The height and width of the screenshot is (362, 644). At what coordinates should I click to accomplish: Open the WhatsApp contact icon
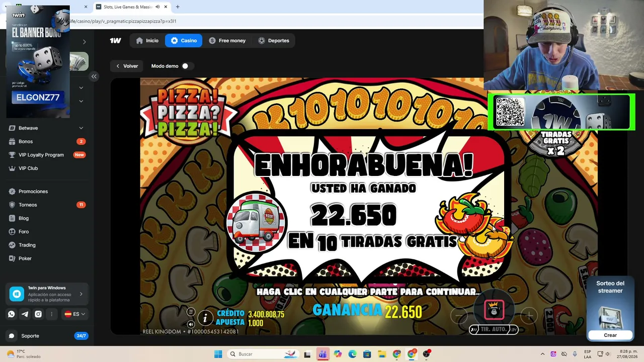click(x=11, y=314)
